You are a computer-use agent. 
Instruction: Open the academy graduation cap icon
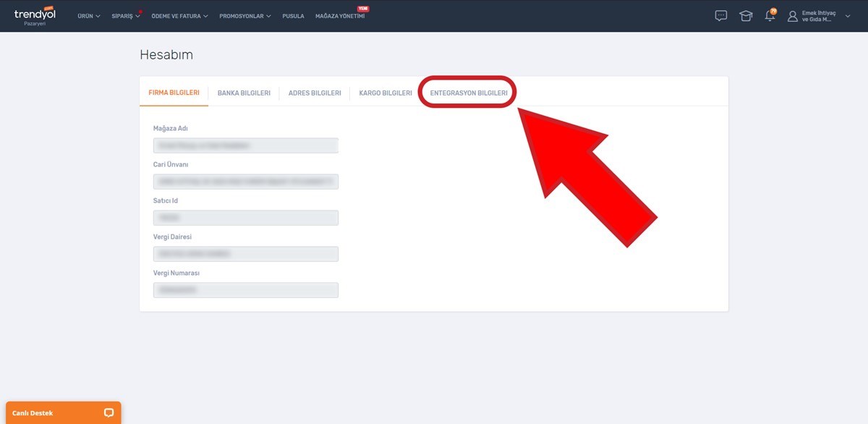[746, 16]
